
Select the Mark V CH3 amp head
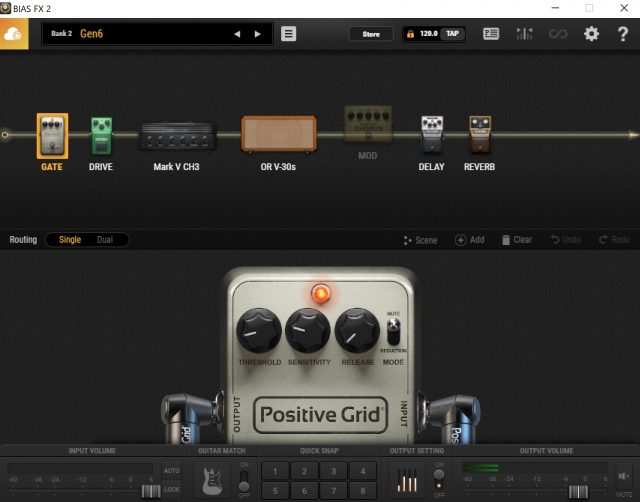pos(177,136)
